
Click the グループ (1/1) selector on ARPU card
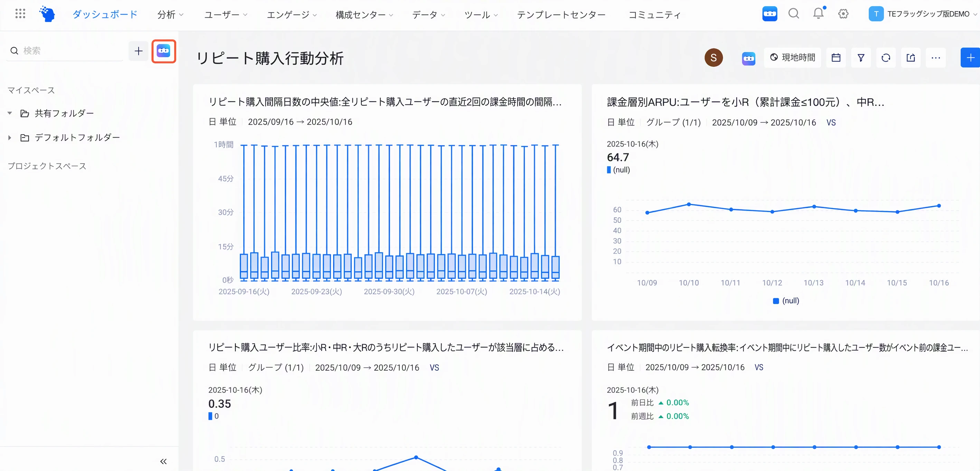pos(673,123)
